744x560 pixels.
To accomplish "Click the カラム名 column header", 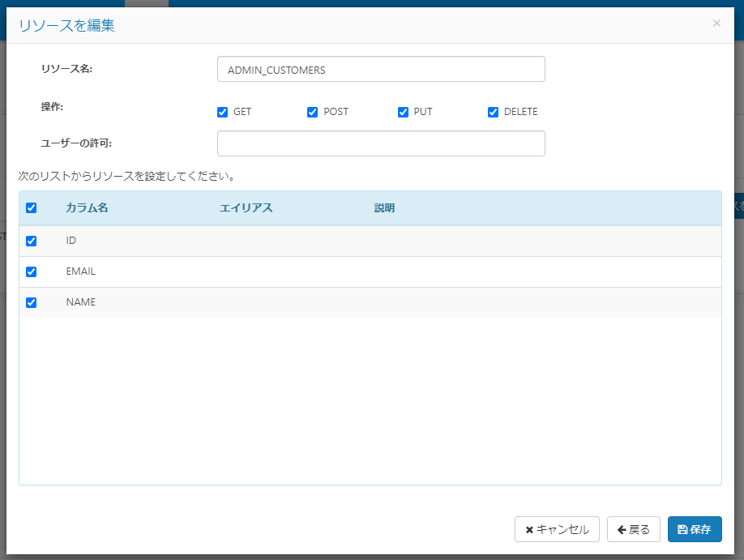I will point(87,208).
